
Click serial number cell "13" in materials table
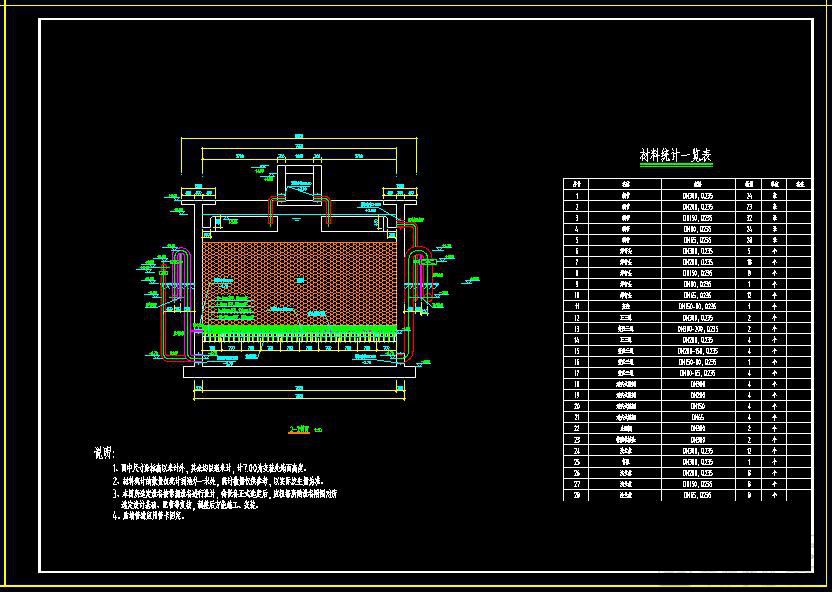pos(576,329)
